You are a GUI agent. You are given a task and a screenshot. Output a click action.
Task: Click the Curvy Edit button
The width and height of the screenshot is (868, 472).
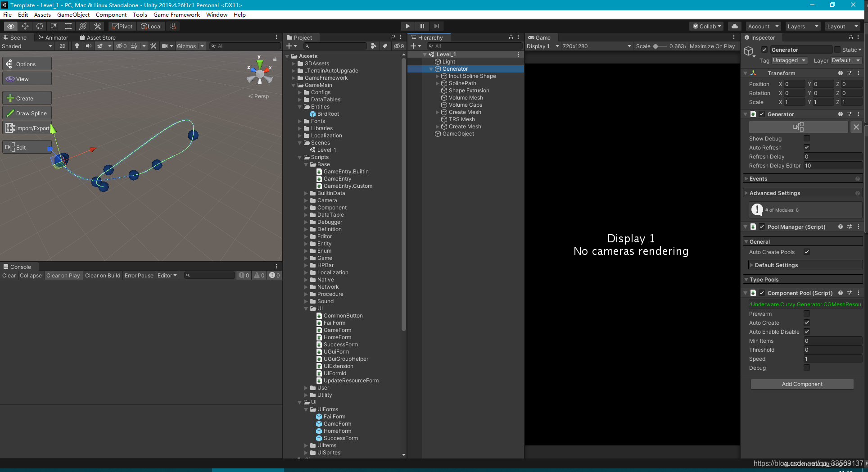[x=27, y=147]
